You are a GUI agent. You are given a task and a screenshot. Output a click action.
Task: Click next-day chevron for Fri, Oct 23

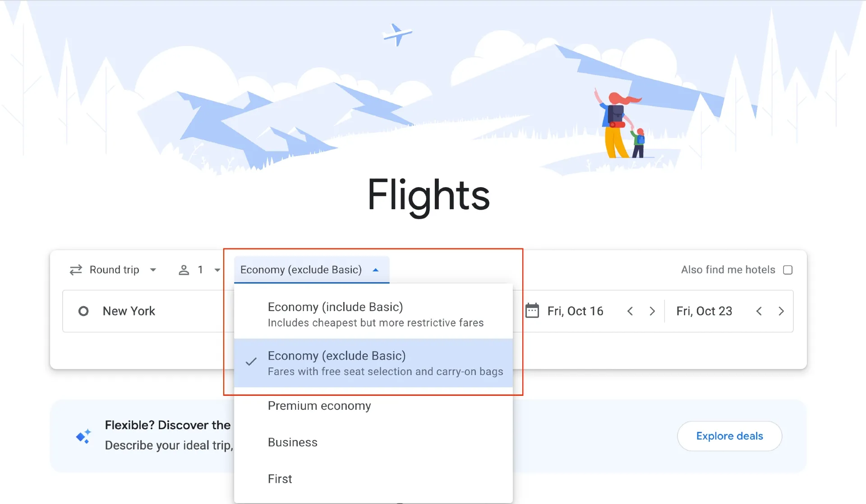click(781, 311)
